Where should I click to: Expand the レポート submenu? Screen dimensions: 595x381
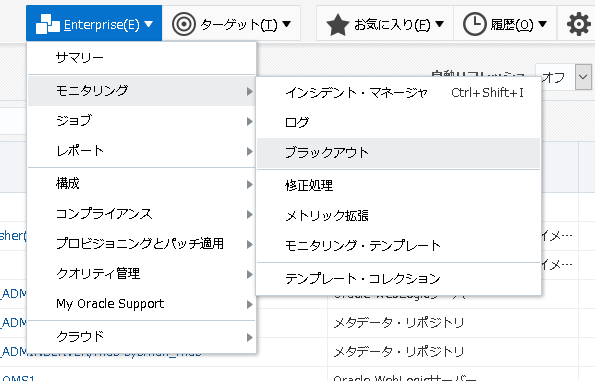click(142, 151)
